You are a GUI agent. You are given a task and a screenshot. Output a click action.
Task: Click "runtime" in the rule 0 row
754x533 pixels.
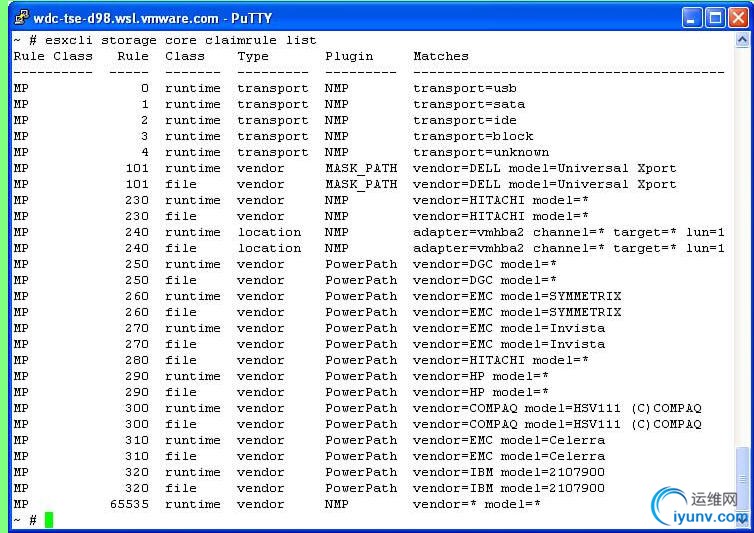193,89
